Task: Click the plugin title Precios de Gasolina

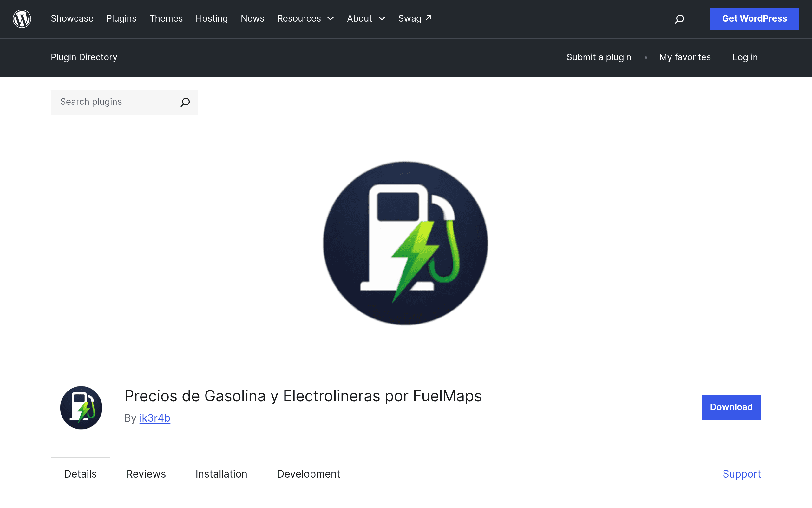Action: (x=303, y=396)
